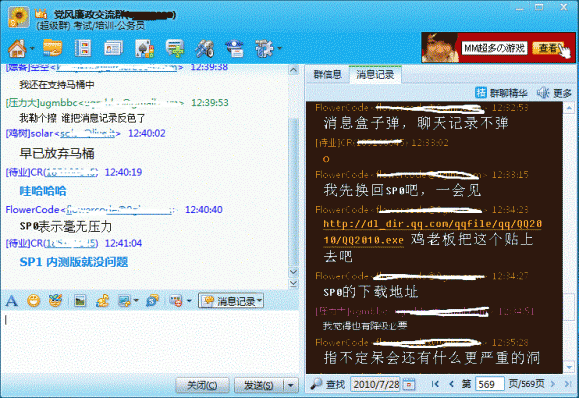
Task: Click the chat area scrollbar thumb
Action: point(294,192)
